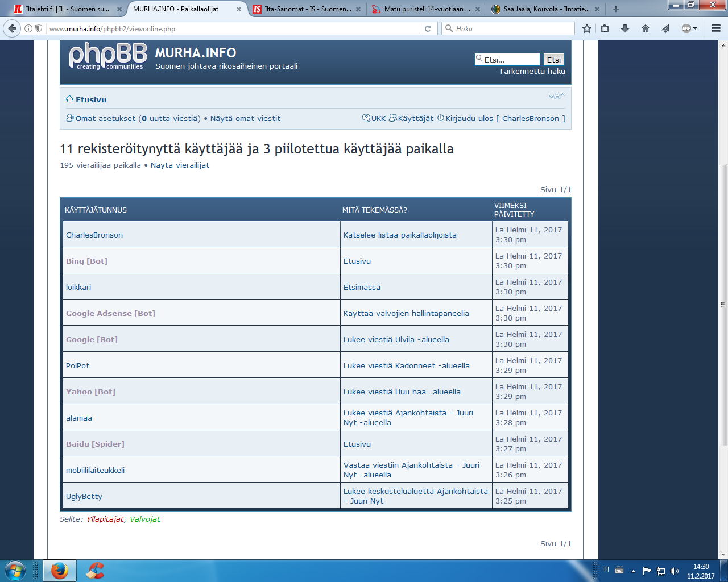Click Käyttää valvojien hallintapaneelia link
This screenshot has width=728, height=582.
406,313
